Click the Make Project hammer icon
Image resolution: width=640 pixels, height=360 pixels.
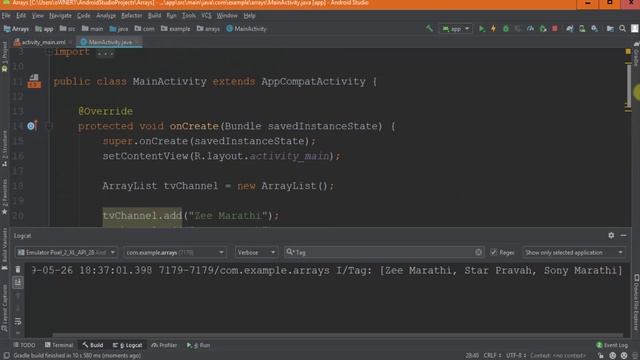coord(429,29)
